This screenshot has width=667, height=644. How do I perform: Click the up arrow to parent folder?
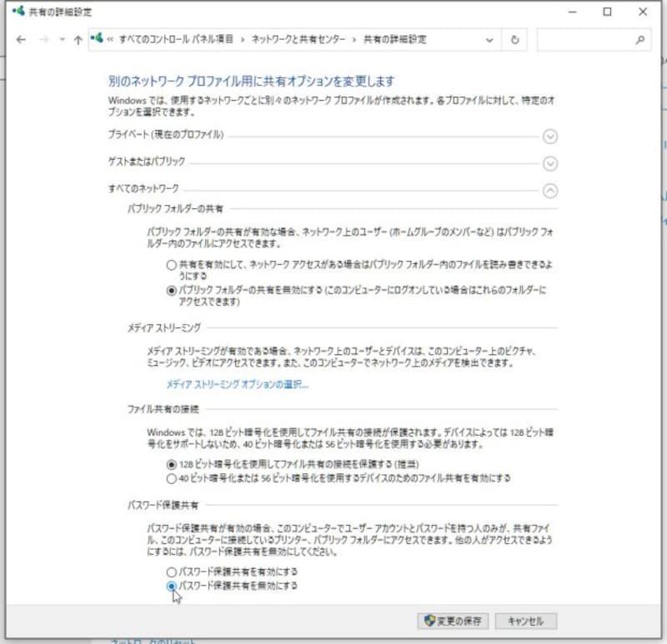coord(77,39)
